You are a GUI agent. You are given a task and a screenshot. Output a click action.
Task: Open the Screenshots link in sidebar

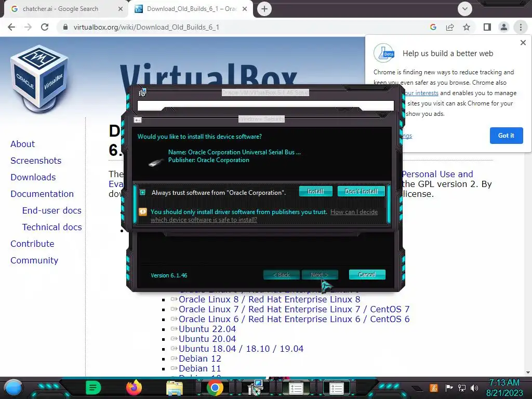tap(36, 161)
